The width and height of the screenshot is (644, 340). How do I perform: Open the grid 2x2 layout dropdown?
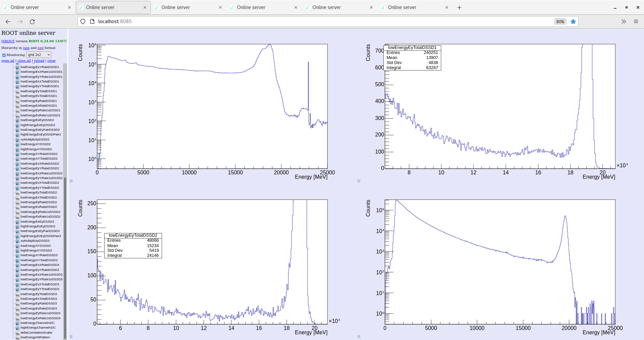(39, 55)
